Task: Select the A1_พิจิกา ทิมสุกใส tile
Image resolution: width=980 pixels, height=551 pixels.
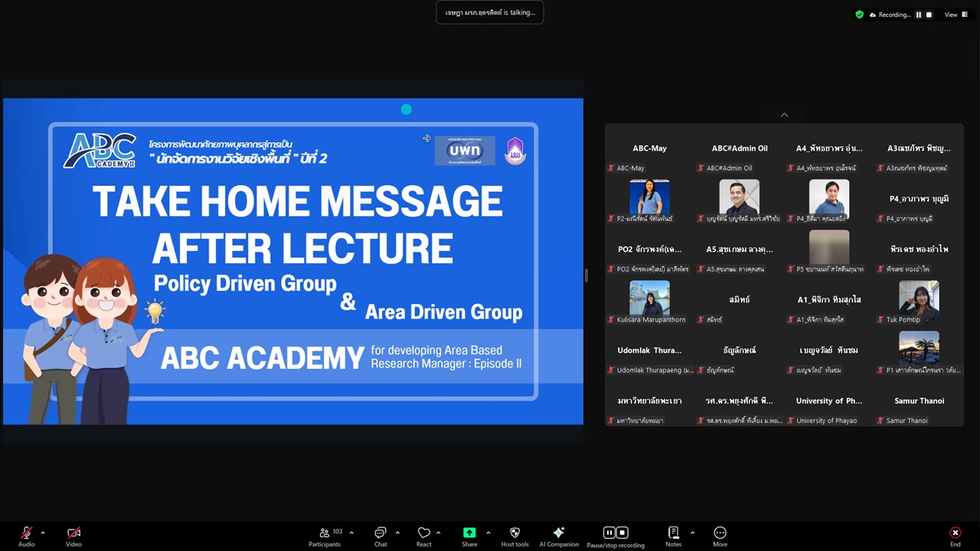Action: (829, 300)
